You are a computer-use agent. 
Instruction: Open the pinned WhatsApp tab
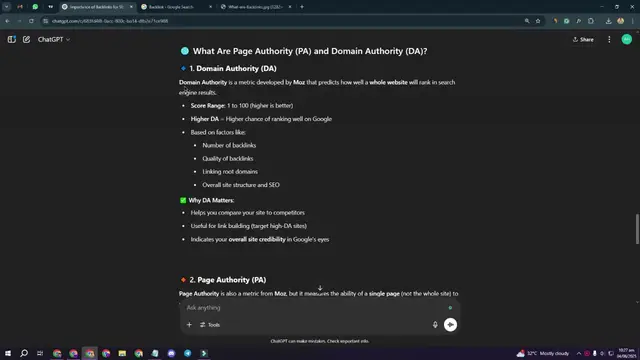35,7
